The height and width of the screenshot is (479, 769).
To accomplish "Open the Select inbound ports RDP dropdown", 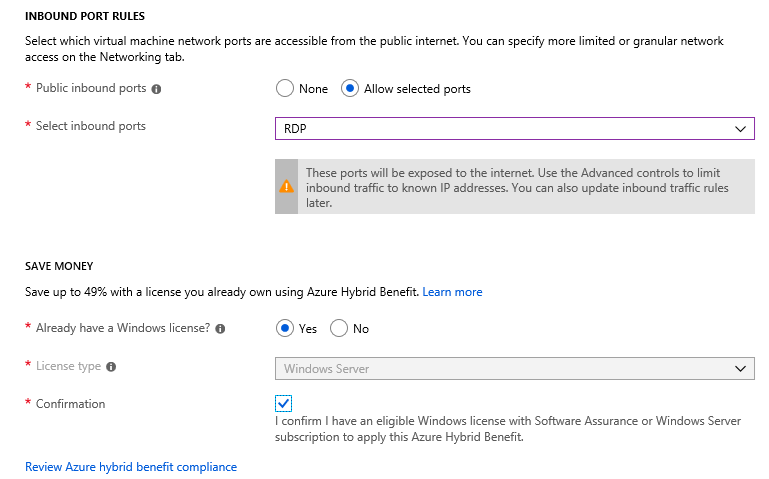I will [x=514, y=128].
